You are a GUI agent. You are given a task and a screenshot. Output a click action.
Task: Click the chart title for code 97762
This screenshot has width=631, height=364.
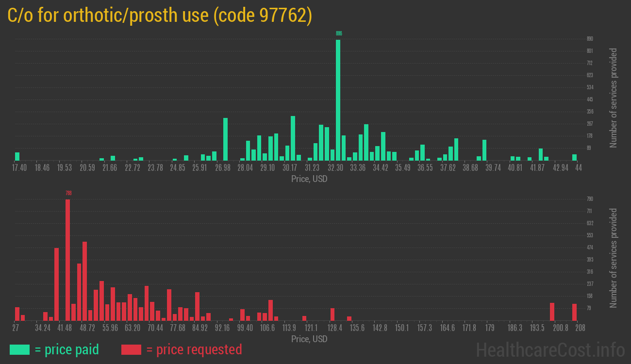[160, 17]
